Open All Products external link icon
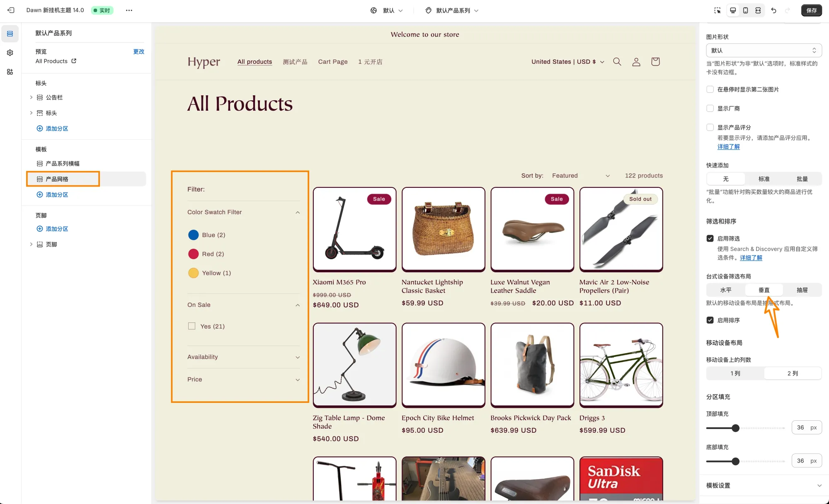Viewport: 829px width, 504px height. click(x=74, y=61)
